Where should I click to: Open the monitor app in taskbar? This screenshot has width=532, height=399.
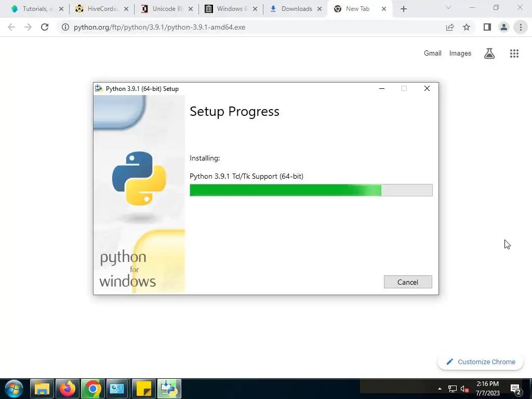click(x=117, y=389)
